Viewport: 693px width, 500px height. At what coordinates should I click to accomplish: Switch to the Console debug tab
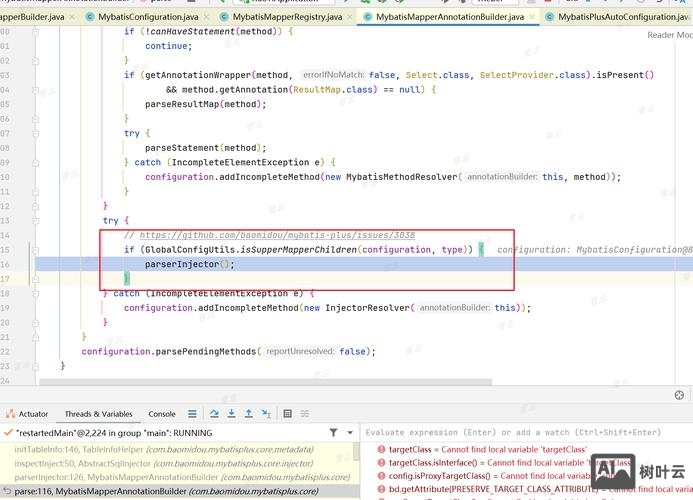click(x=162, y=413)
